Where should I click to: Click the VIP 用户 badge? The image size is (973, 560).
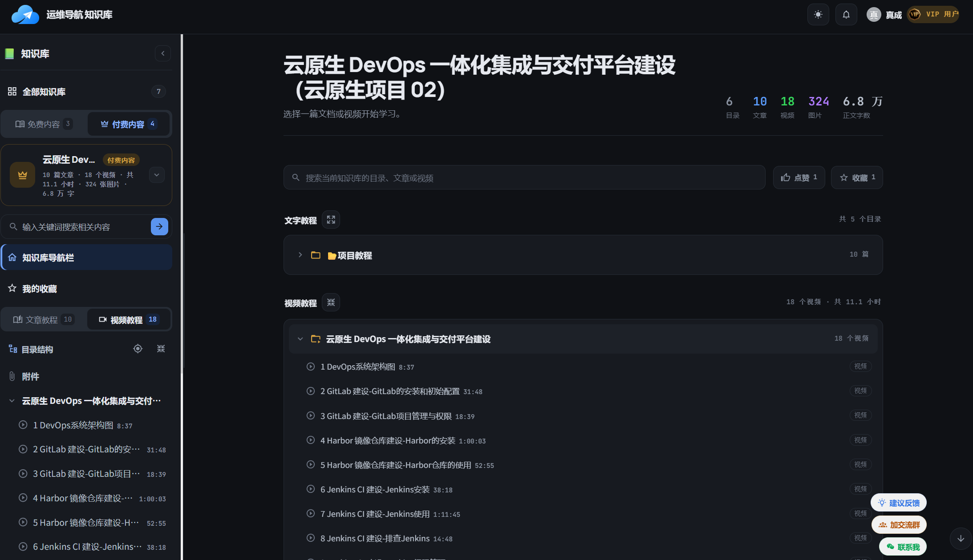933,14
